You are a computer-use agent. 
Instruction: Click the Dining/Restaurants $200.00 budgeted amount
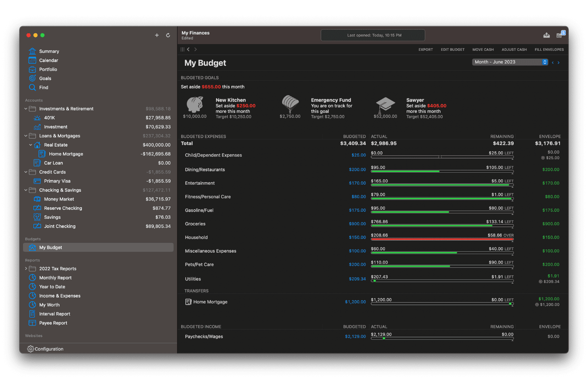point(357,170)
